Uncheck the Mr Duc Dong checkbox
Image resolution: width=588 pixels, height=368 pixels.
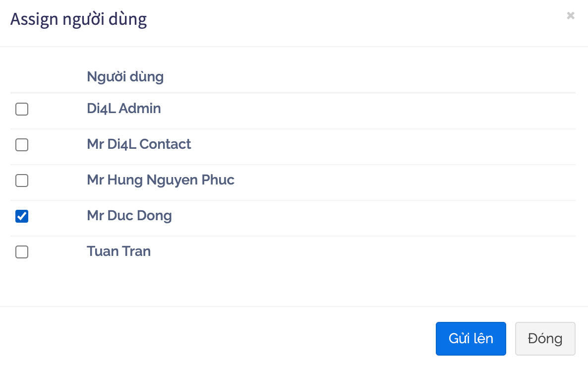tap(22, 216)
